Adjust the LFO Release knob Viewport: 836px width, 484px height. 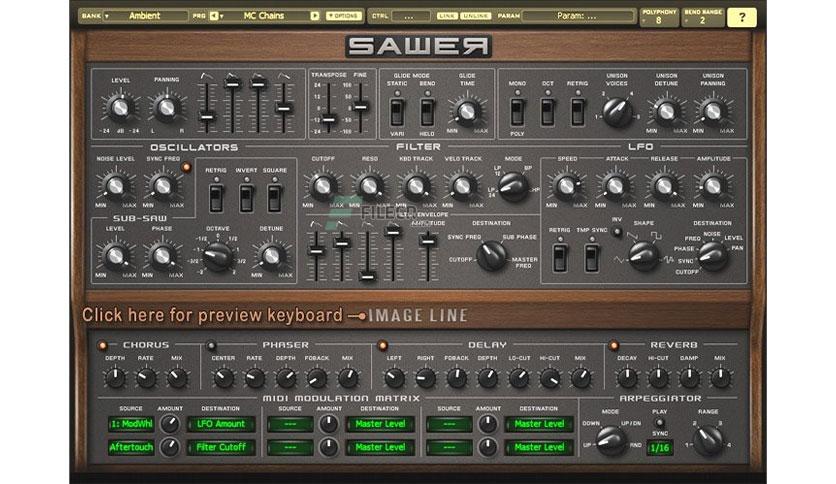coord(664,186)
